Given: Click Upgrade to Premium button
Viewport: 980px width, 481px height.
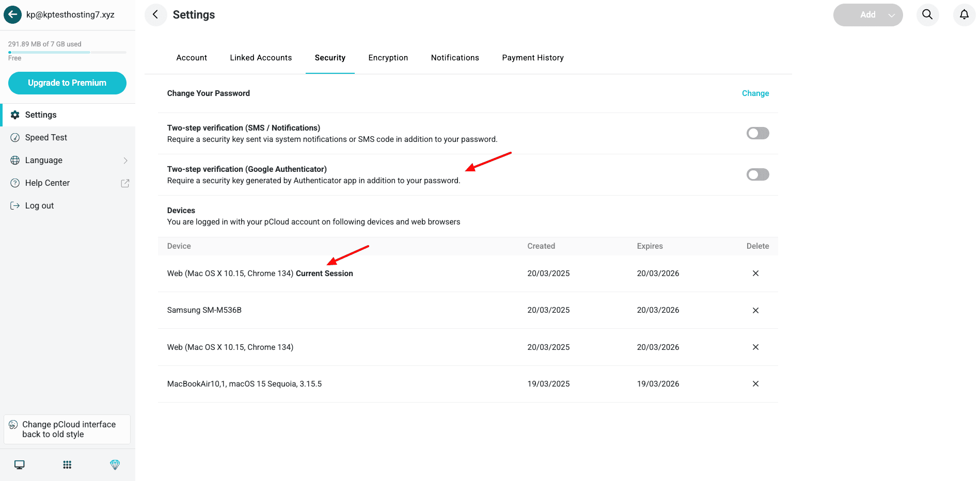Looking at the screenshot, I should pyautogui.click(x=67, y=83).
